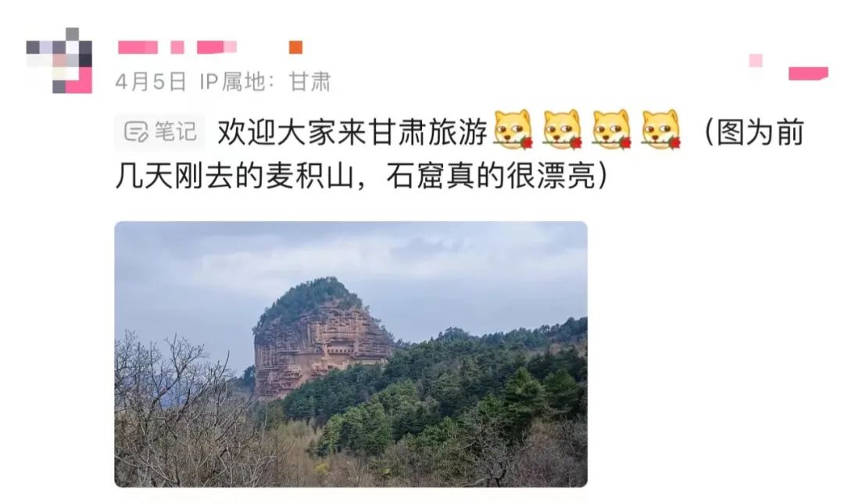This screenshot has height=504, width=844.
Task: Tap the orange badge beside the username
Action: 295,48
